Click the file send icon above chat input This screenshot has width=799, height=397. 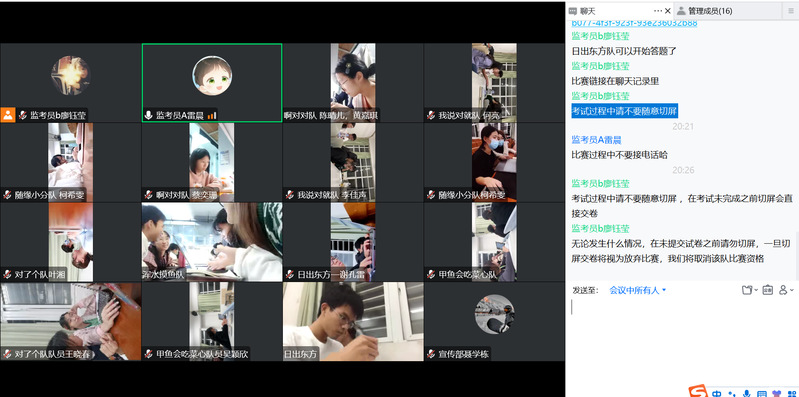(747, 290)
